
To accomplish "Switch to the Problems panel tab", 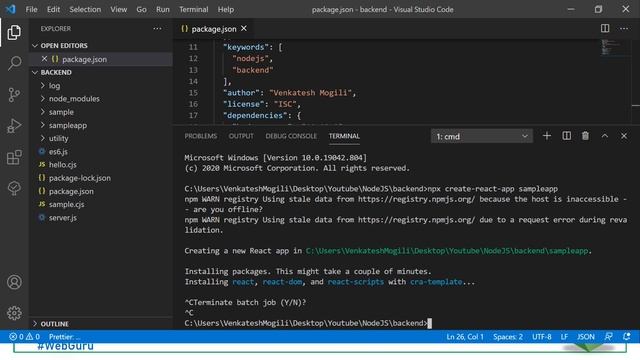I will click(200, 136).
